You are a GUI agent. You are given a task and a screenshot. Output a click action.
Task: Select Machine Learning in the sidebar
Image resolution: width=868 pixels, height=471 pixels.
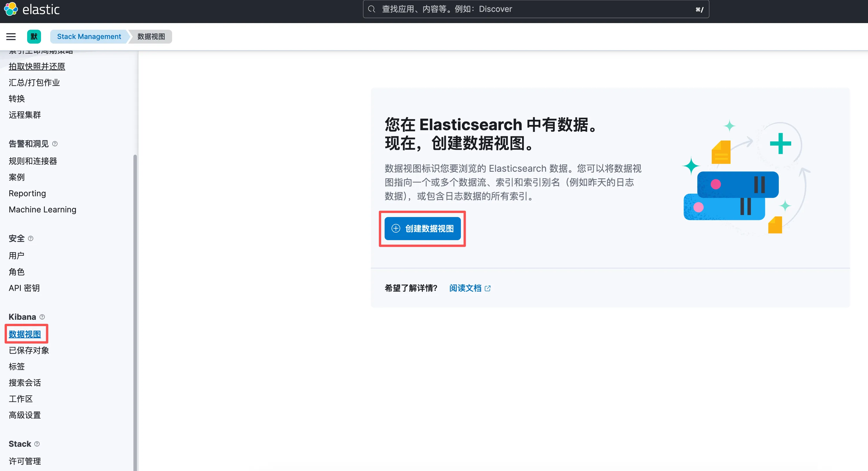click(x=42, y=210)
